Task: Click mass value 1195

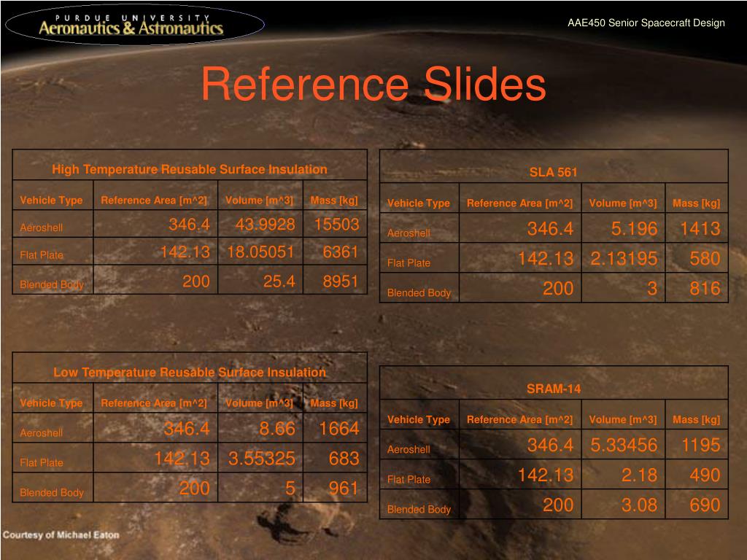Action: (x=701, y=446)
